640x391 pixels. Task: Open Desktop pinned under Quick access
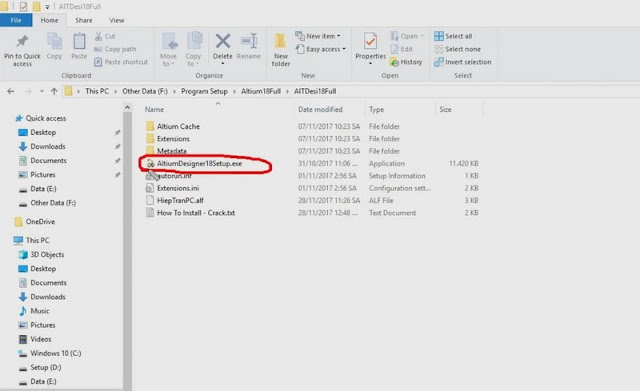tap(43, 132)
